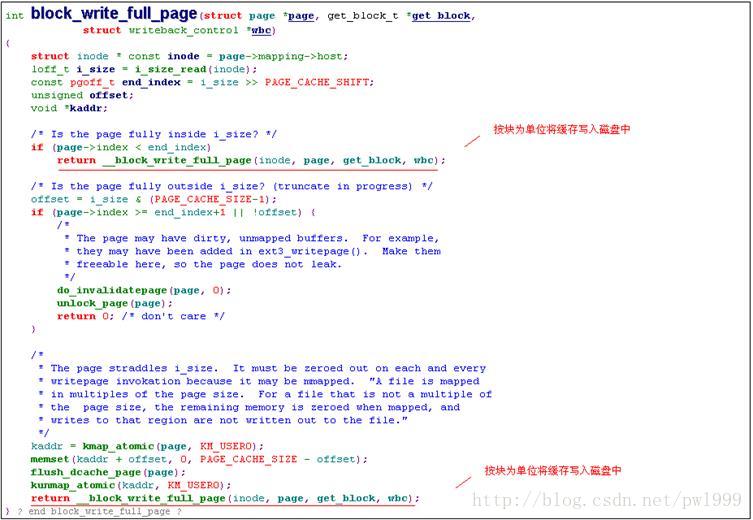Screen dimensions: 753x520
Task: Click the *wbc parameter in the function signature
Action: pos(260,30)
